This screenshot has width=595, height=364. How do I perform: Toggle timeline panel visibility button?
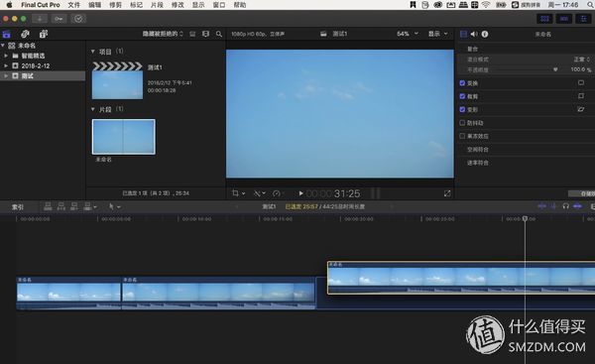pyautogui.click(x=564, y=19)
